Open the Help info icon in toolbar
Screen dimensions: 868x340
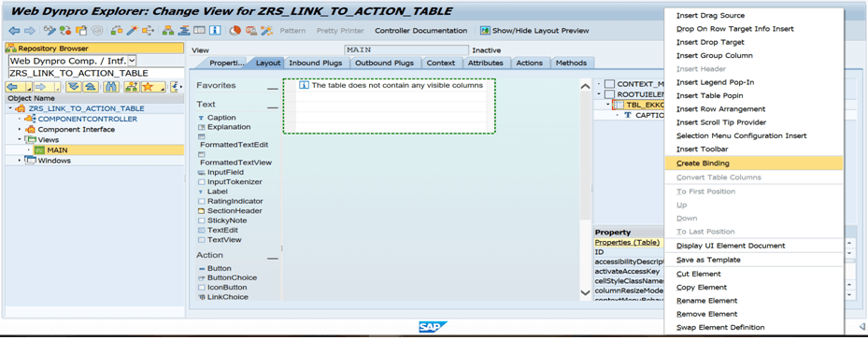coord(215,31)
